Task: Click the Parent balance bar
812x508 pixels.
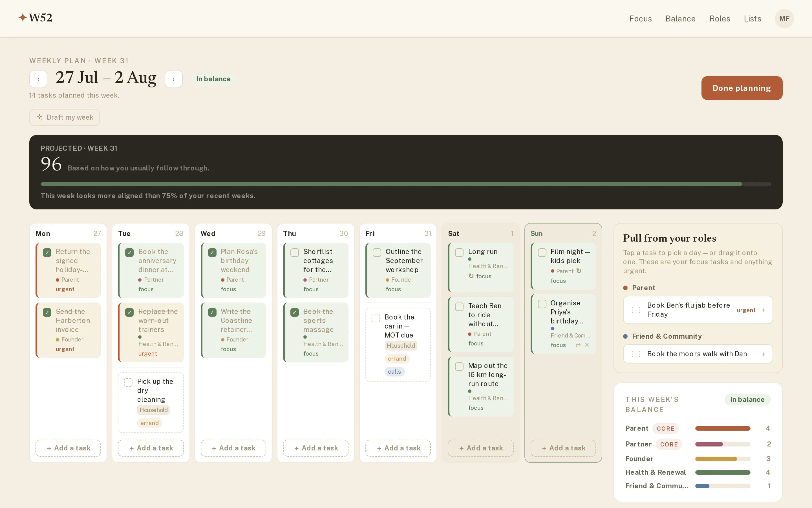Action: click(x=722, y=428)
